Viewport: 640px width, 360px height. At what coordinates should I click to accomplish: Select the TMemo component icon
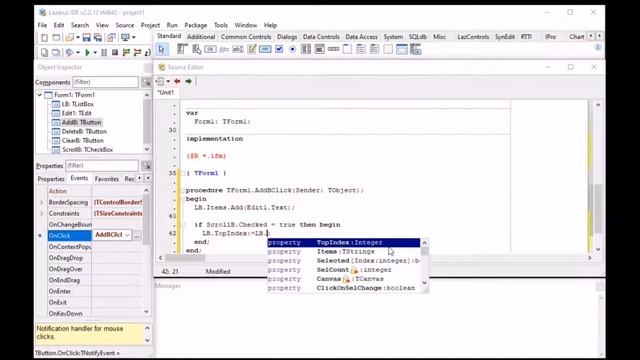point(251,49)
